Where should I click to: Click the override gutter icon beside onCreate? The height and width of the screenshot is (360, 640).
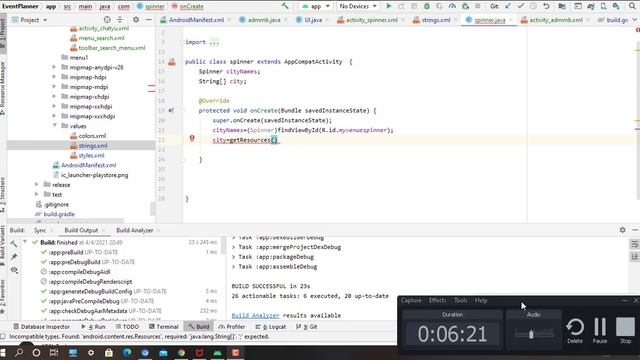tap(171, 110)
